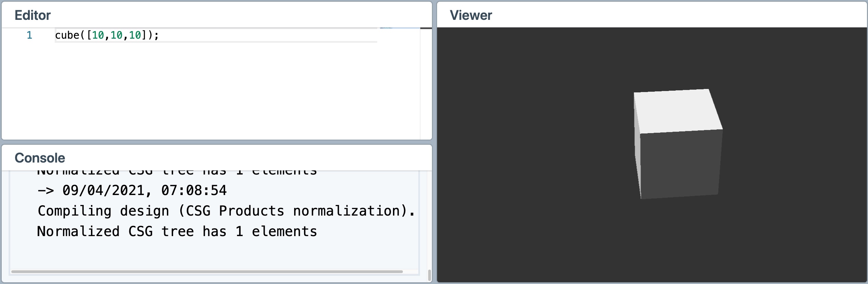Image resolution: width=868 pixels, height=284 pixels.
Task: Click the last 'Normalized CSG tree' console line
Action: (177, 232)
